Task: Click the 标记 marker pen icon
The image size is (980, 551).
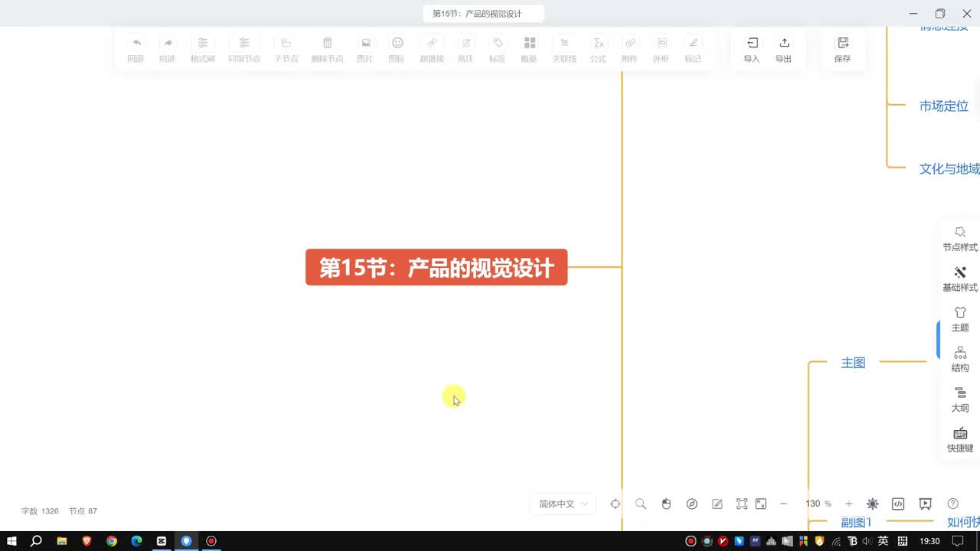Action: [693, 50]
